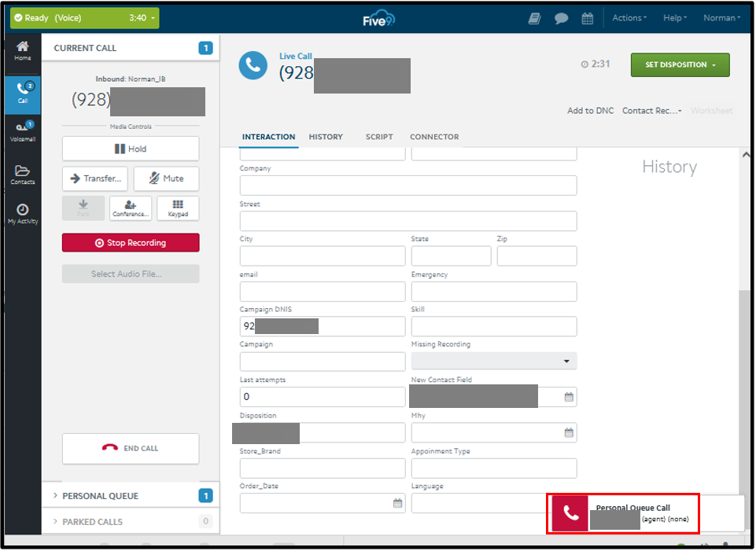Open calendar picker for Mhy field

tap(569, 432)
